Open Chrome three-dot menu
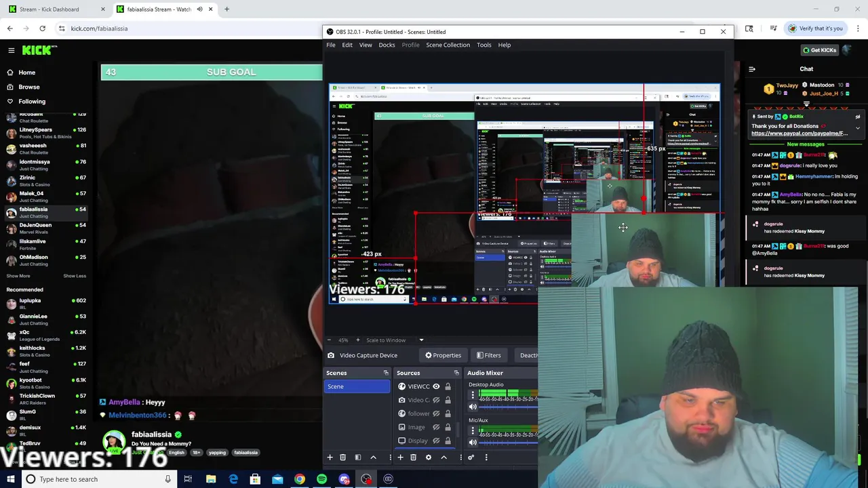Screen dimensions: 868x488 (859, 28)
